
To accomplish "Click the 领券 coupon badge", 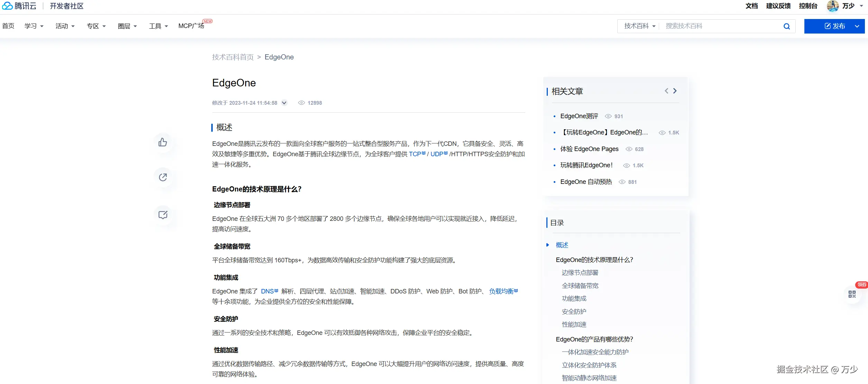I will point(862,285).
